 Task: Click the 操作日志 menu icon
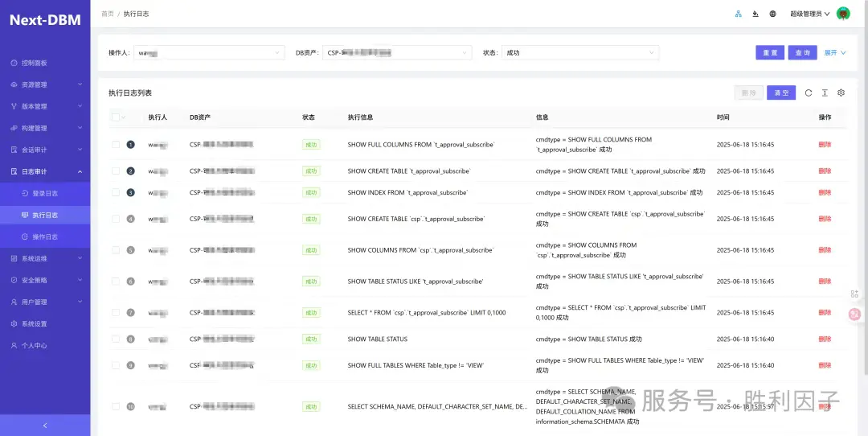(25, 237)
